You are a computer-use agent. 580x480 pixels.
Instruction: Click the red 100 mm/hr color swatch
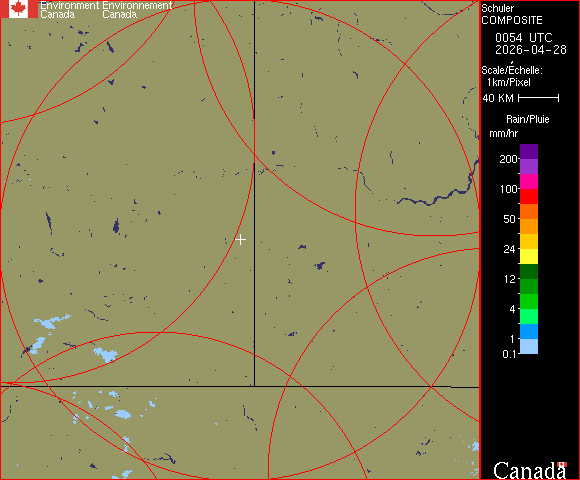coord(529,196)
